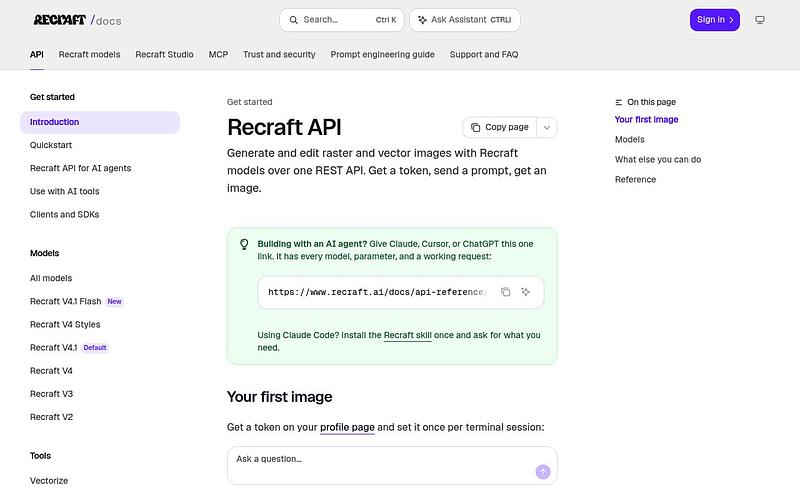The width and height of the screenshot is (800, 500).
Task: Open the Recraft Studio tab
Action: (x=164, y=54)
